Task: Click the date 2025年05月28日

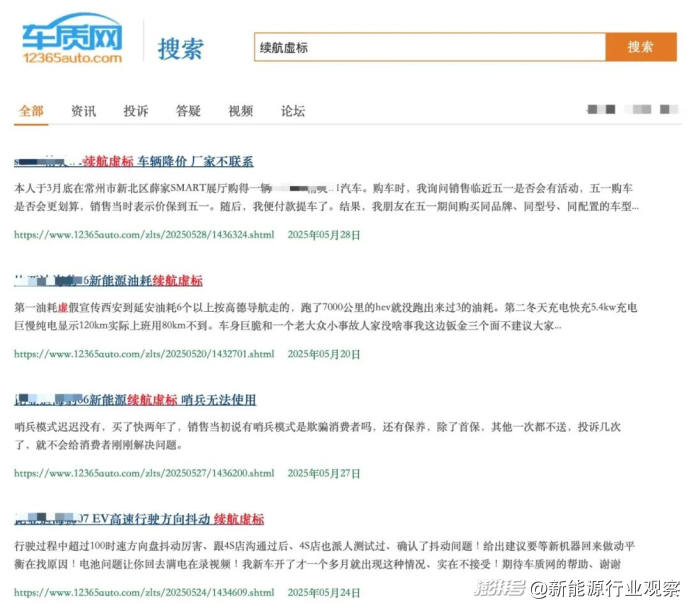Action: 324,235
